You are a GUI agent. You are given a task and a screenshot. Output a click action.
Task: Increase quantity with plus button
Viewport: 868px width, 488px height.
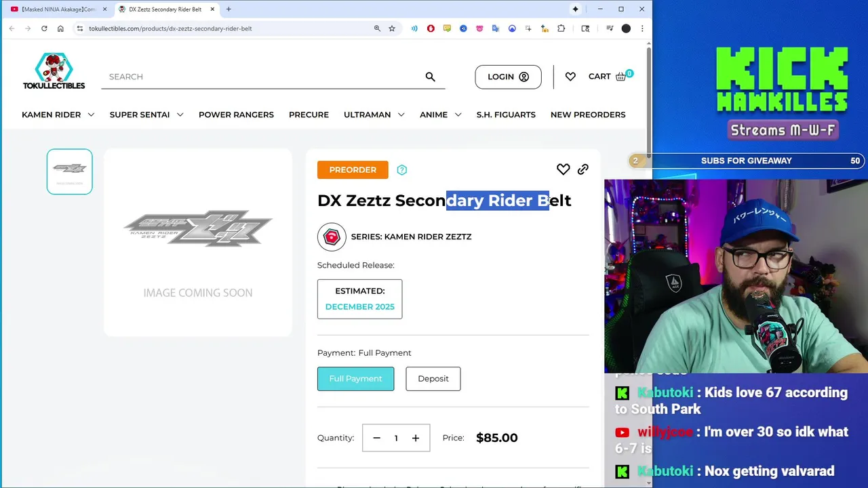point(416,438)
